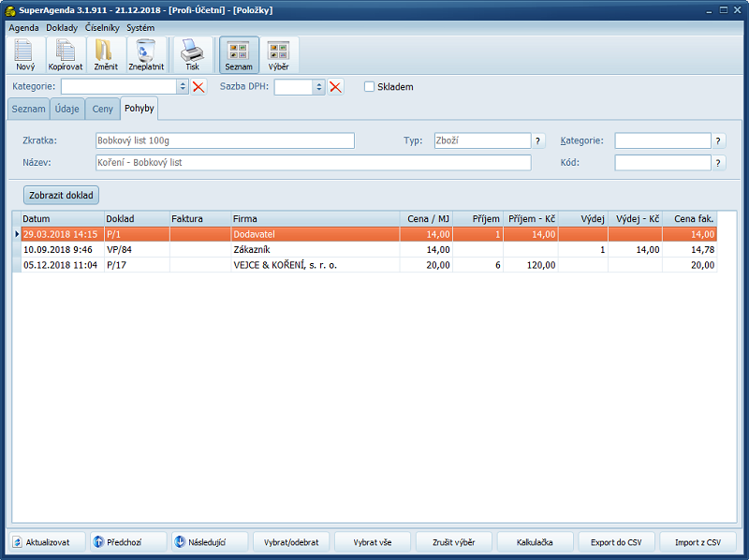The height and width of the screenshot is (560, 749).
Task: Click Export do CSV button
Action: click(x=616, y=542)
